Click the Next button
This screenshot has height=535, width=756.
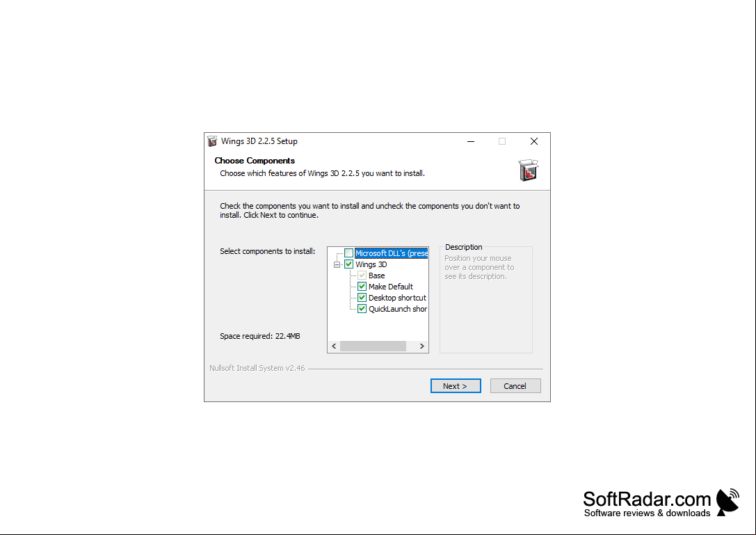[456, 386]
